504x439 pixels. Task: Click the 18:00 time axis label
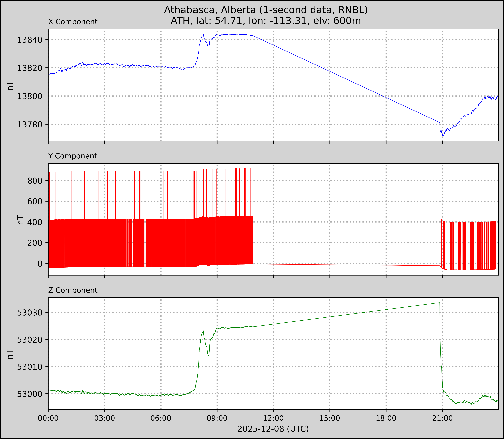click(x=386, y=418)
